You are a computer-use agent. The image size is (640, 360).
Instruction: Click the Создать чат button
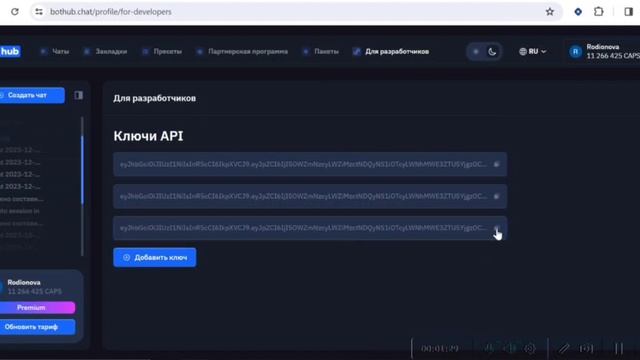pos(32,95)
